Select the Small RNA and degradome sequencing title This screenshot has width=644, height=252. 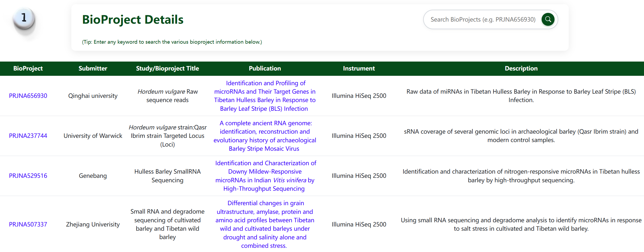pyautogui.click(x=167, y=224)
